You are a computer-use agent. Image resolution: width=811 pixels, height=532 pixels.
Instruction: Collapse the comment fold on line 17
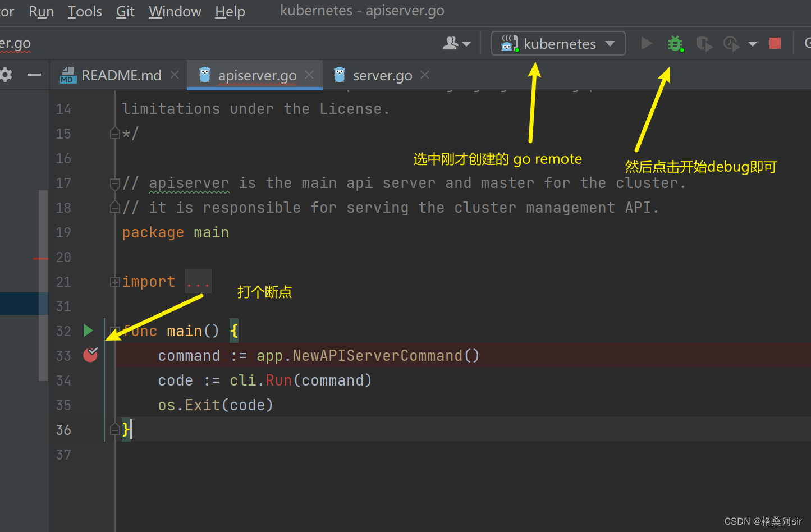tap(114, 184)
